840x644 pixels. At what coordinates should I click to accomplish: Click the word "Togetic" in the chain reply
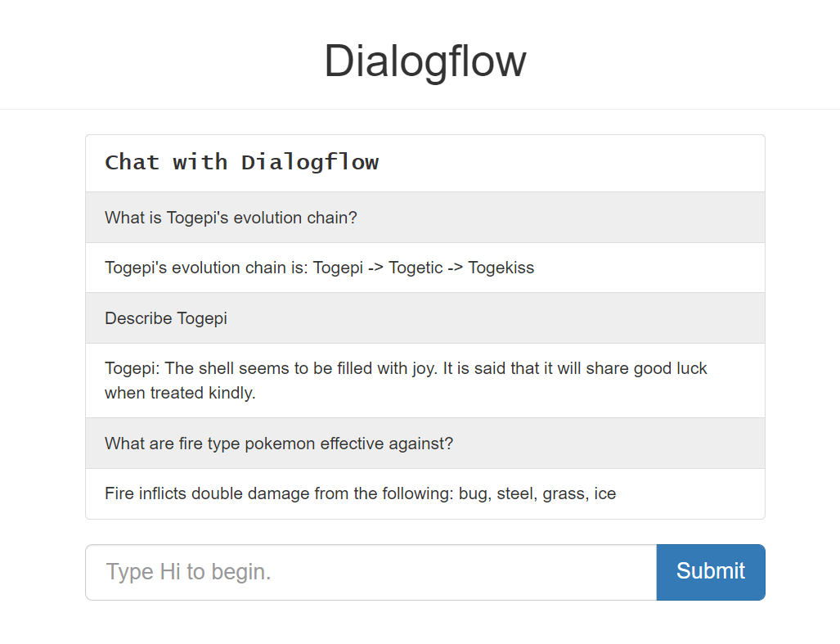point(416,268)
